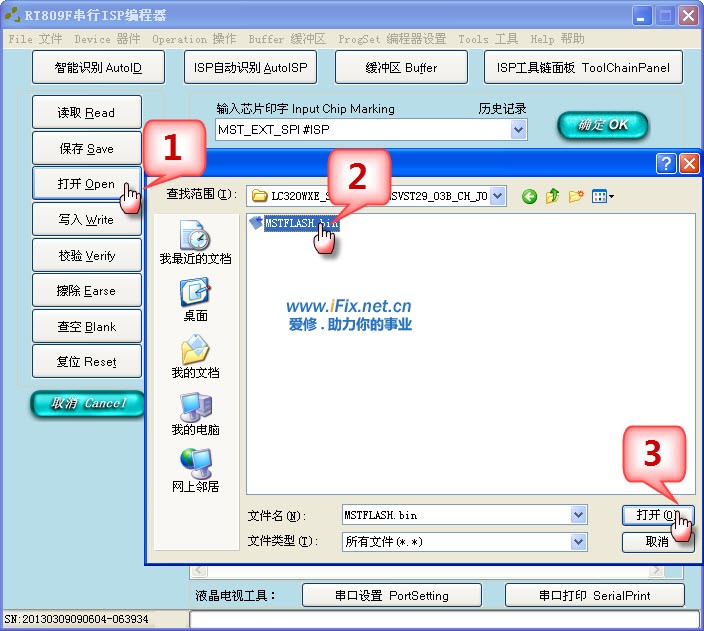Click the 校验 Verify button
The image size is (704, 631).
[87, 255]
